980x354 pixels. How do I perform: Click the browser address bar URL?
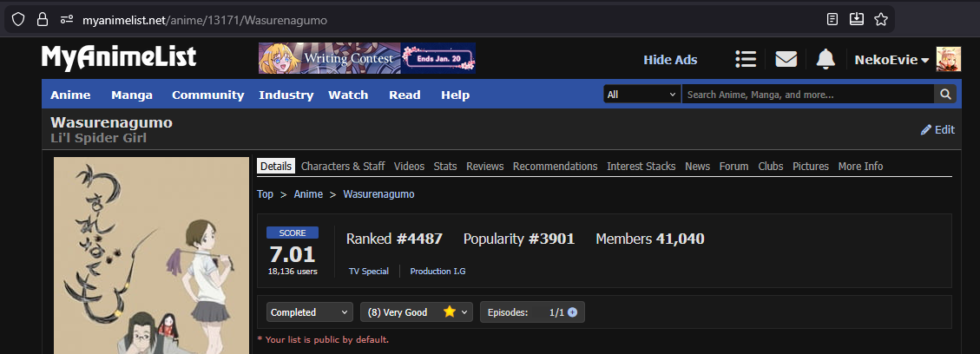tap(205, 20)
